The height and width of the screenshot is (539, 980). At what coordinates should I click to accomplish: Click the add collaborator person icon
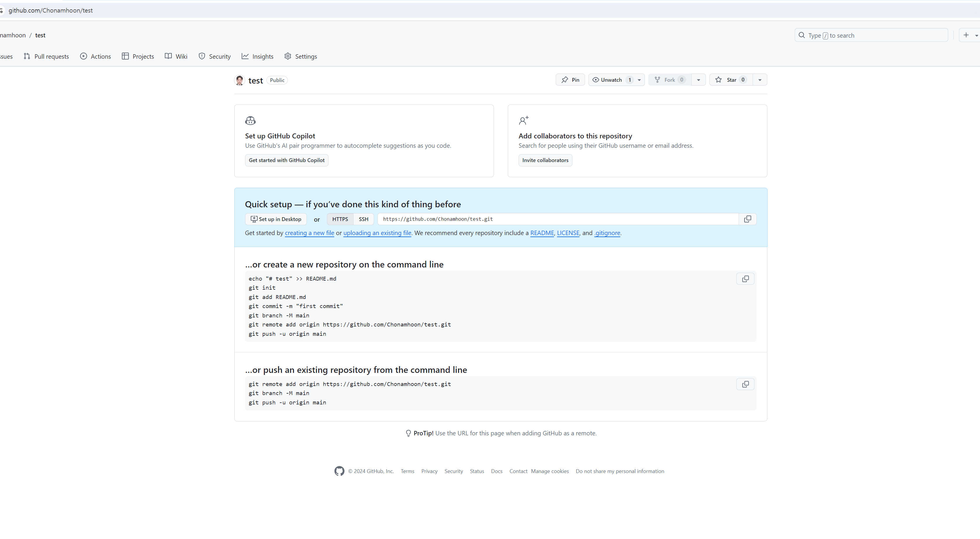524,121
